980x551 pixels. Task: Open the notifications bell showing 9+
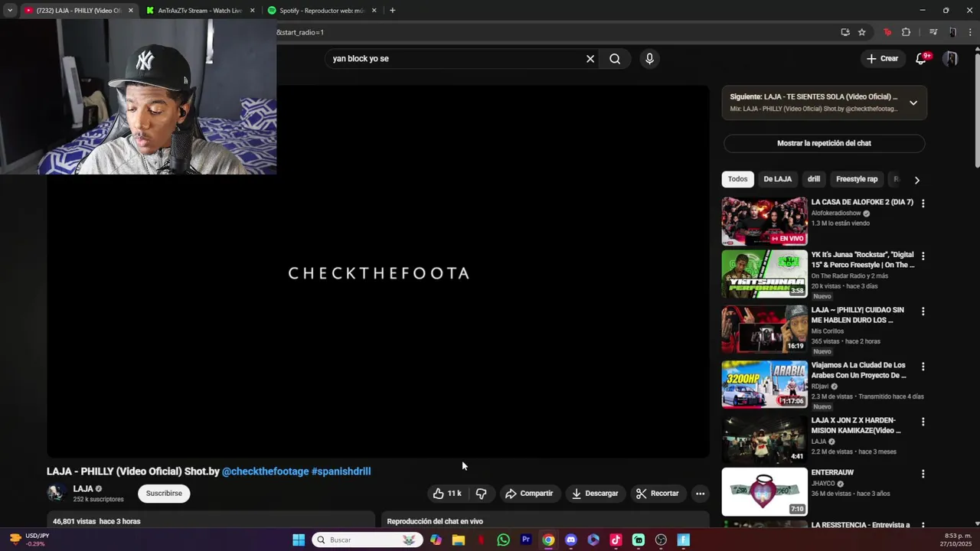[922, 58]
